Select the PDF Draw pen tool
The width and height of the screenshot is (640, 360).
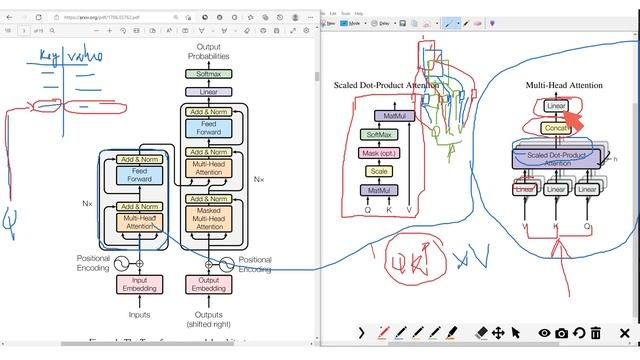tap(202, 31)
